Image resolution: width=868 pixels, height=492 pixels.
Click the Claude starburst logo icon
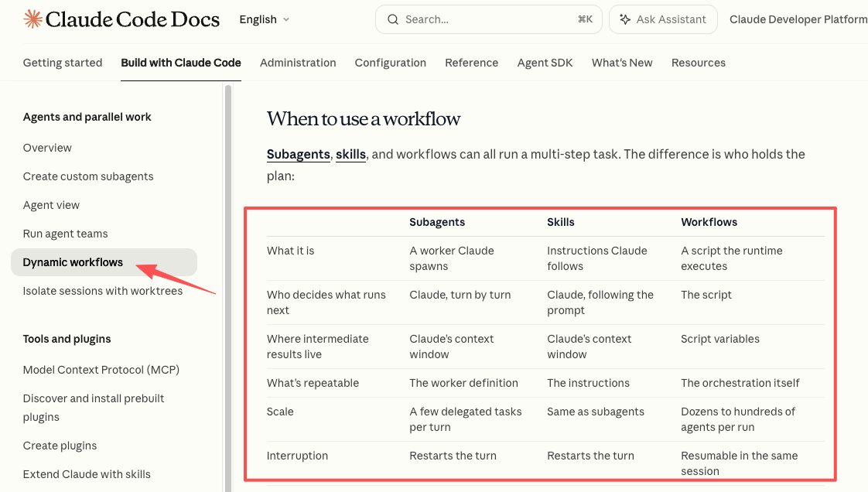pos(32,19)
